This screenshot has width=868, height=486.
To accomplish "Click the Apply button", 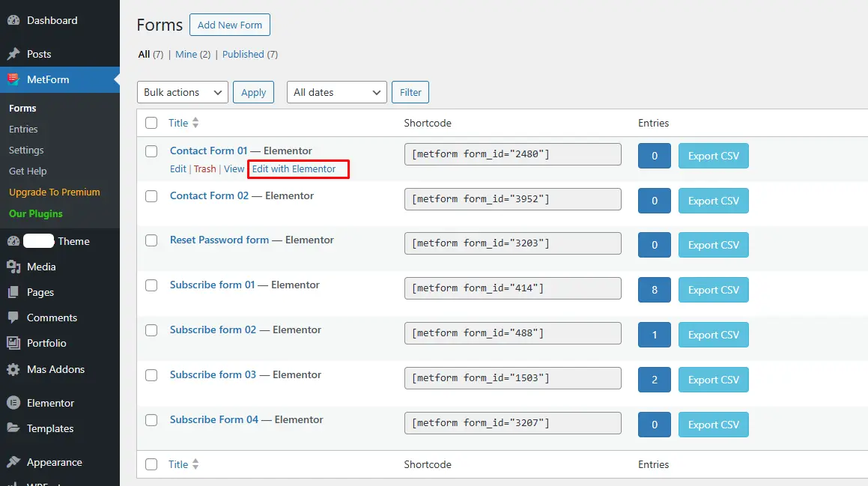I will click(254, 92).
